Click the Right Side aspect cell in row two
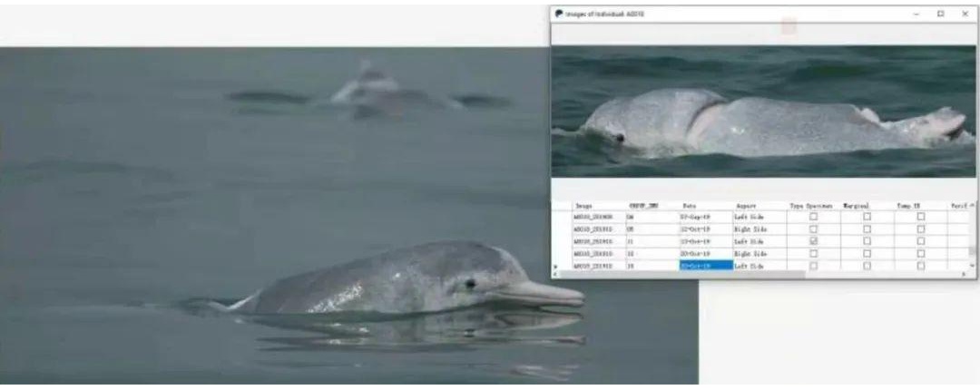The image size is (980, 390). coord(749,229)
